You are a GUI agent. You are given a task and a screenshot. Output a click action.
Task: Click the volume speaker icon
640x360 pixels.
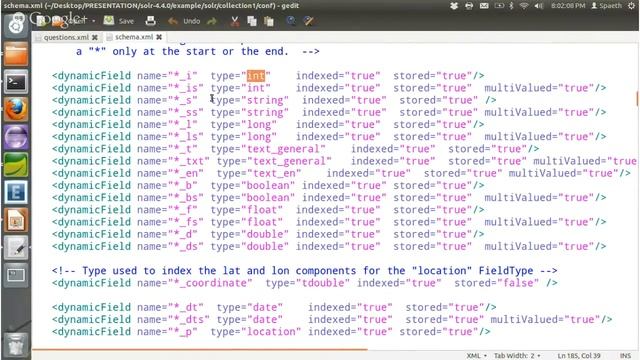point(539,6)
